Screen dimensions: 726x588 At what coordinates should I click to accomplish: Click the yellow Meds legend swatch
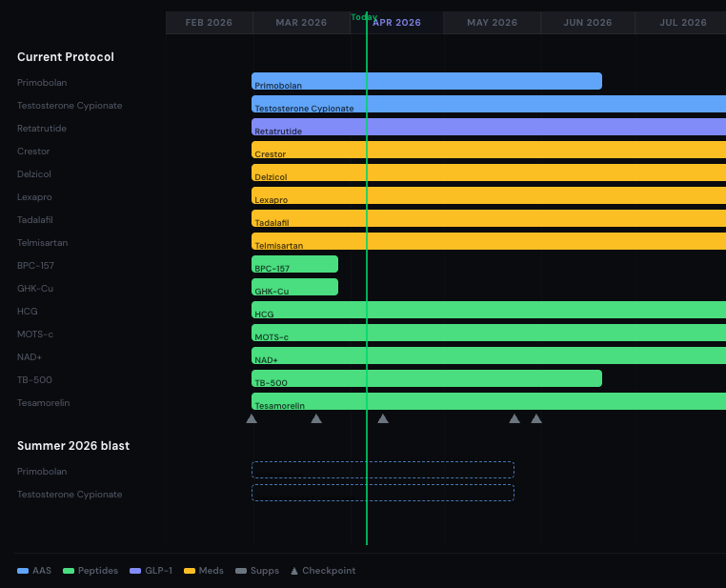190,571
